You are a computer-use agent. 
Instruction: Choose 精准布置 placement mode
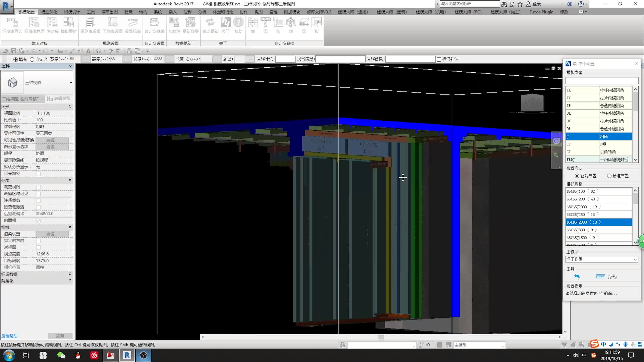pos(609,176)
